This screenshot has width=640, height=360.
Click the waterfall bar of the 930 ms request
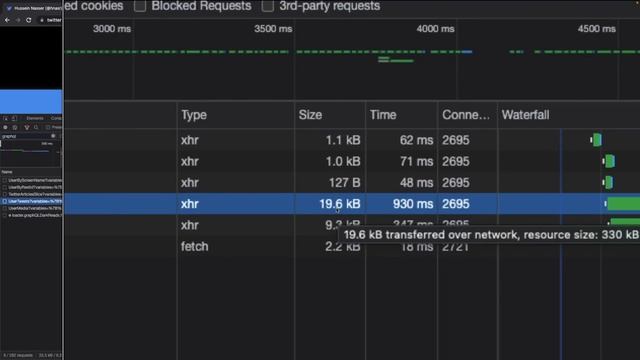click(x=623, y=204)
